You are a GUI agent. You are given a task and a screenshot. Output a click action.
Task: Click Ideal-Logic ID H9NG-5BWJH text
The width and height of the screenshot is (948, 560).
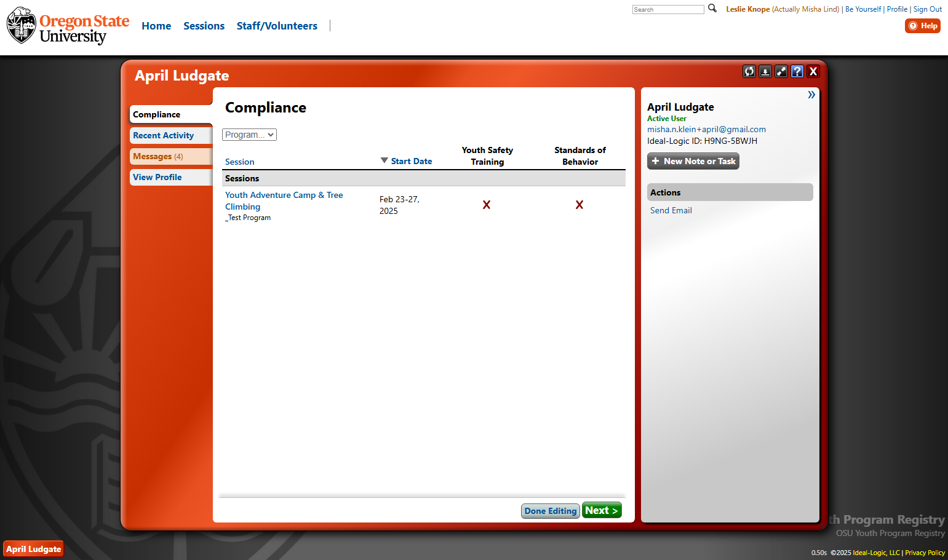click(x=702, y=141)
